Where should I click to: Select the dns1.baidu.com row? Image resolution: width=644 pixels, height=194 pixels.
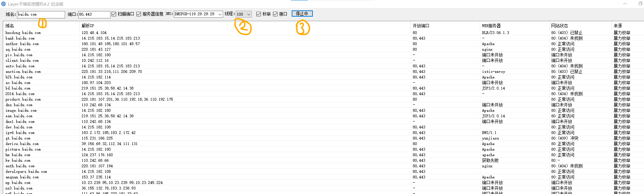click(324, 121)
